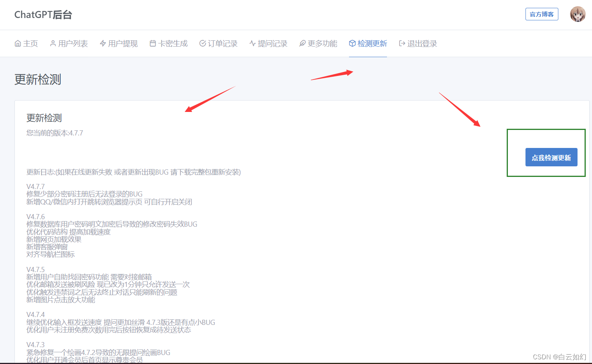Click the line 对齐导航栏图标

tap(50, 254)
